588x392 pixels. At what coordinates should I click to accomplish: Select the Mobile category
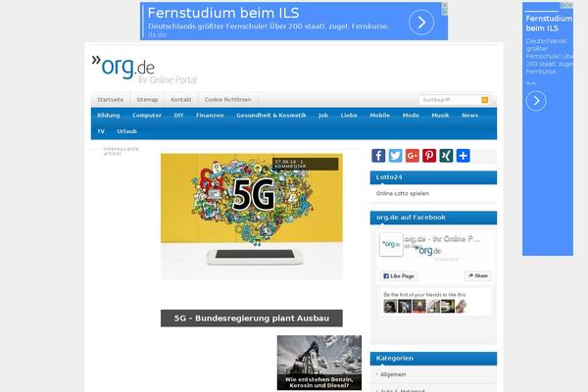click(x=380, y=116)
